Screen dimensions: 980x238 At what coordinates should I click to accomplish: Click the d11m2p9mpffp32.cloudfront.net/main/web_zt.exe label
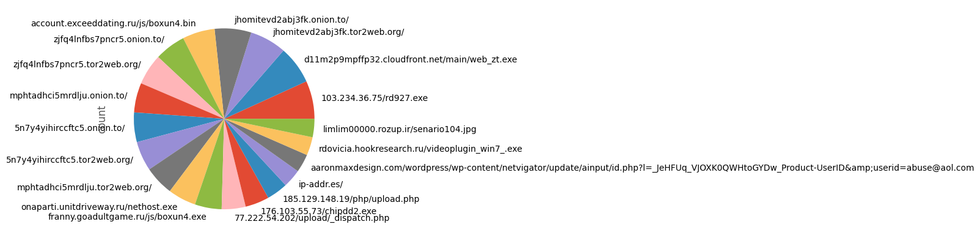411,60
